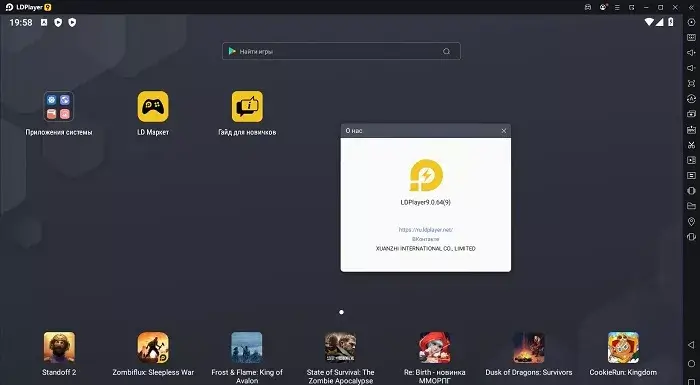Take a screenshot with the scissors icon
Screen dimensions: 700x385
[692, 145]
